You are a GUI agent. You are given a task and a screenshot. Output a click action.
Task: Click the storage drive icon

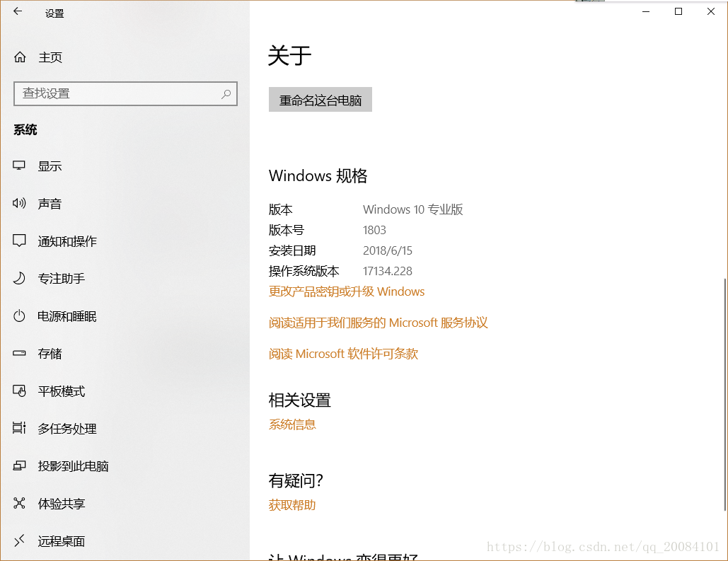(x=19, y=354)
